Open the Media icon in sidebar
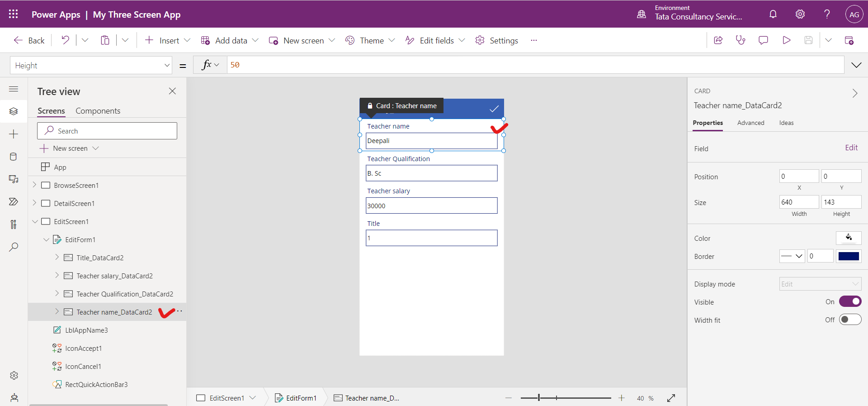The image size is (868, 406). [14, 179]
